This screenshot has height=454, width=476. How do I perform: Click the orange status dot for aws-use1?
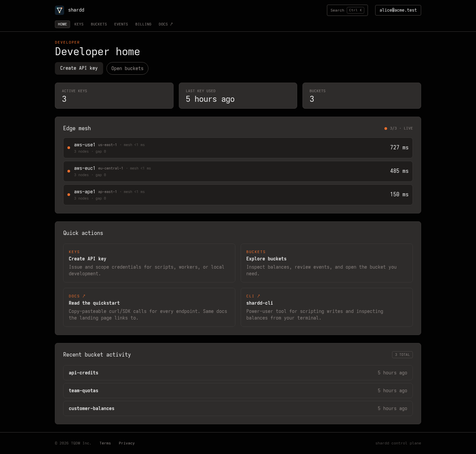69,148
